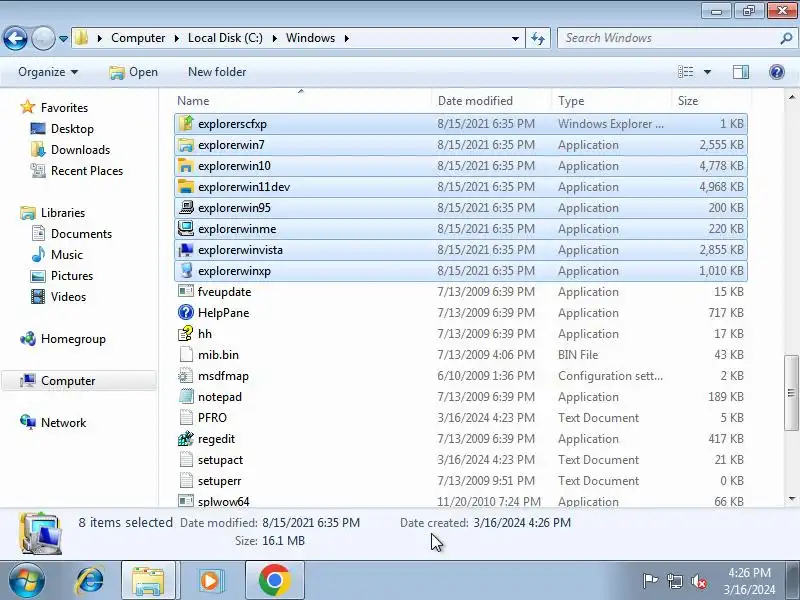Screen dimensions: 800x600
Task: Click the vertical scrollbar thumb in file list
Action: pyautogui.click(x=791, y=393)
